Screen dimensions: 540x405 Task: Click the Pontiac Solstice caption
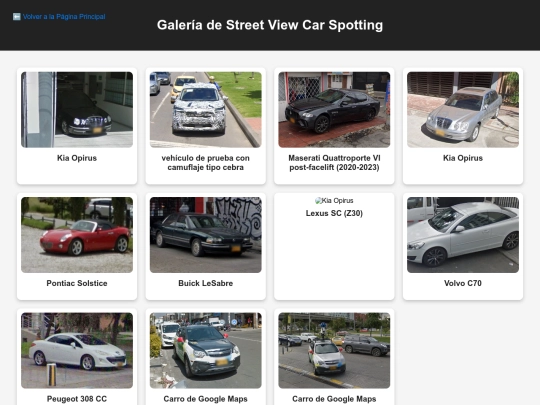pyautogui.click(x=77, y=283)
